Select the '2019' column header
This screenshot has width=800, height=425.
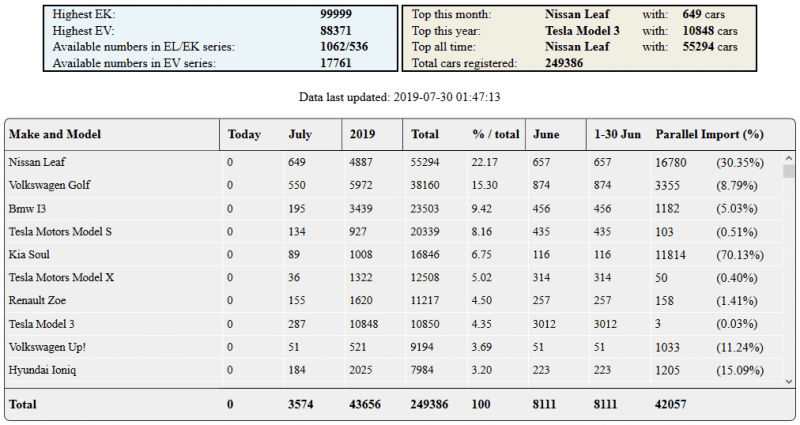pos(362,135)
